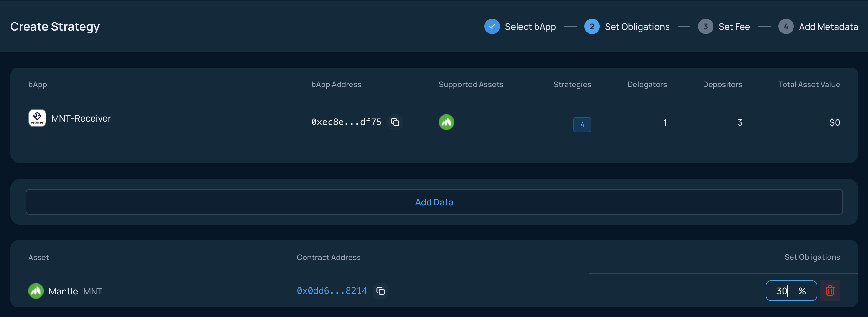The height and width of the screenshot is (317, 868).
Task: Click the MNT ticker label
Action: [93, 291]
